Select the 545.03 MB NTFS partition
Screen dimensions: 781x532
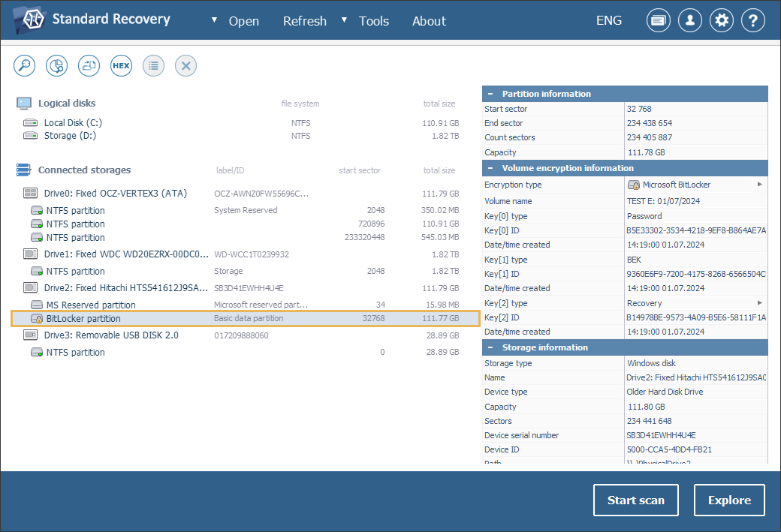coord(244,237)
